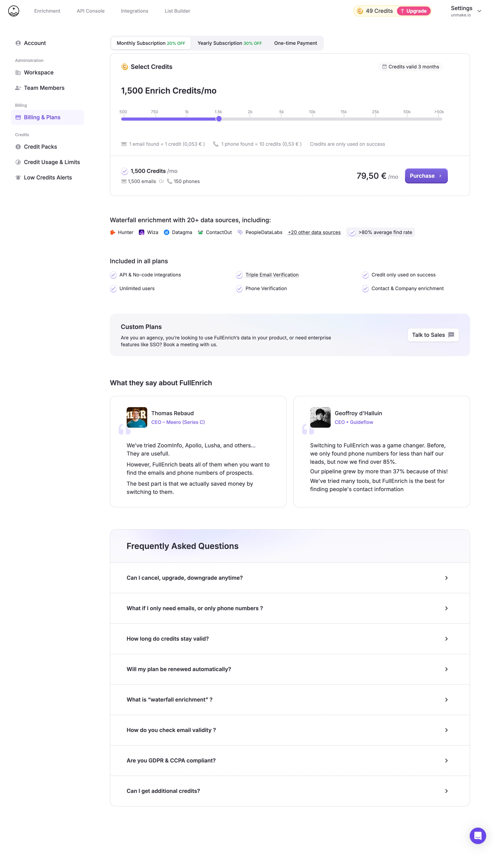This screenshot has width=493, height=868.
Task: Click the credits slider handle at 1.5k
Action: click(219, 119)
